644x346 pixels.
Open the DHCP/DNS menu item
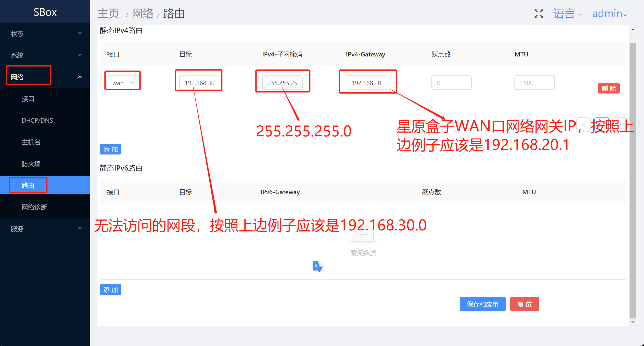(x=37, y=120)
